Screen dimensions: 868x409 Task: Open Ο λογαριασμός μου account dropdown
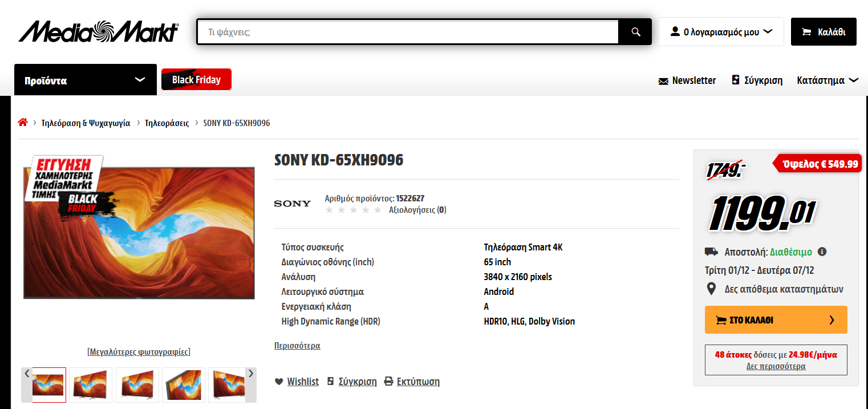[721, 32]
